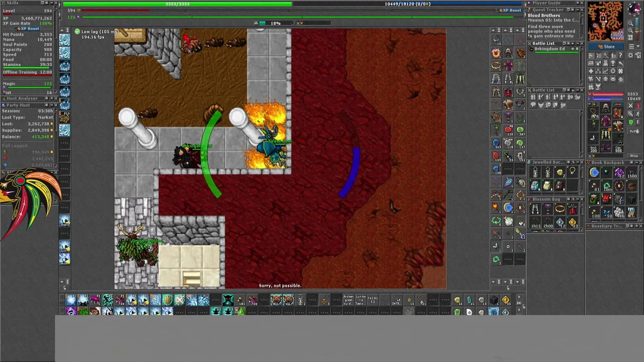The image size is (644, 362).
Task: Open Battle List sort dropdown above Brkingdom Ed
Action: [573, 44]
